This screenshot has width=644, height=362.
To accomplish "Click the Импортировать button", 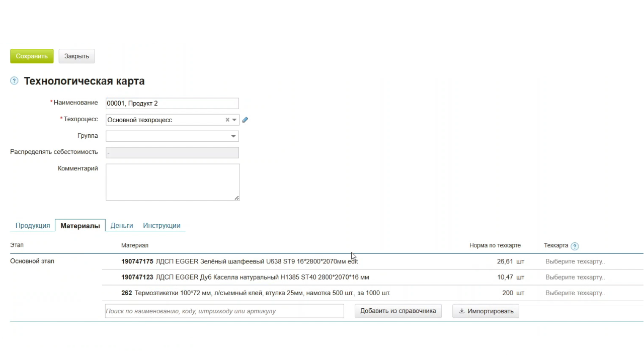I will click(486, 311).
